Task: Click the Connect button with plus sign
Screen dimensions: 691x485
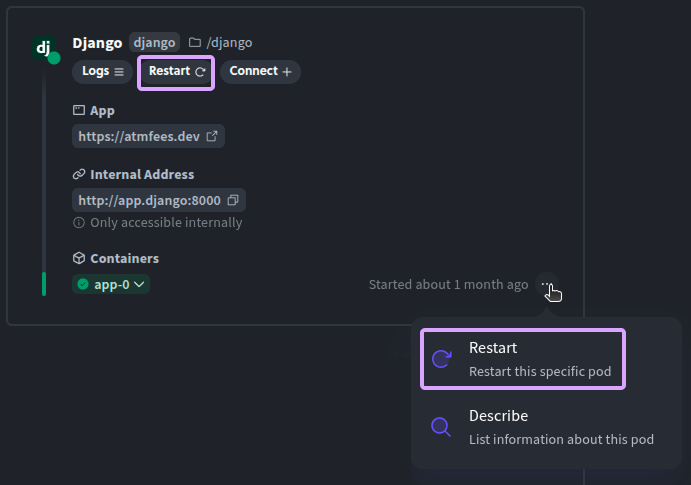Action: pyautogui.click(x=260, y=72)
